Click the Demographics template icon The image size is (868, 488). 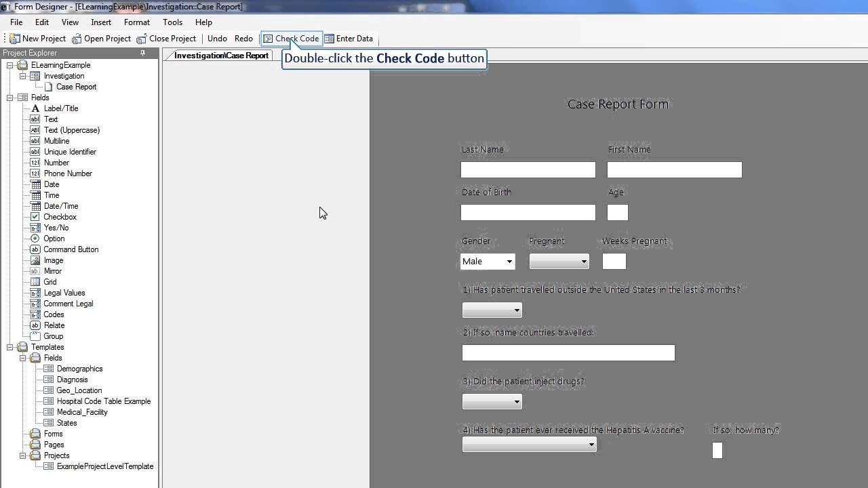coord(48,369)
